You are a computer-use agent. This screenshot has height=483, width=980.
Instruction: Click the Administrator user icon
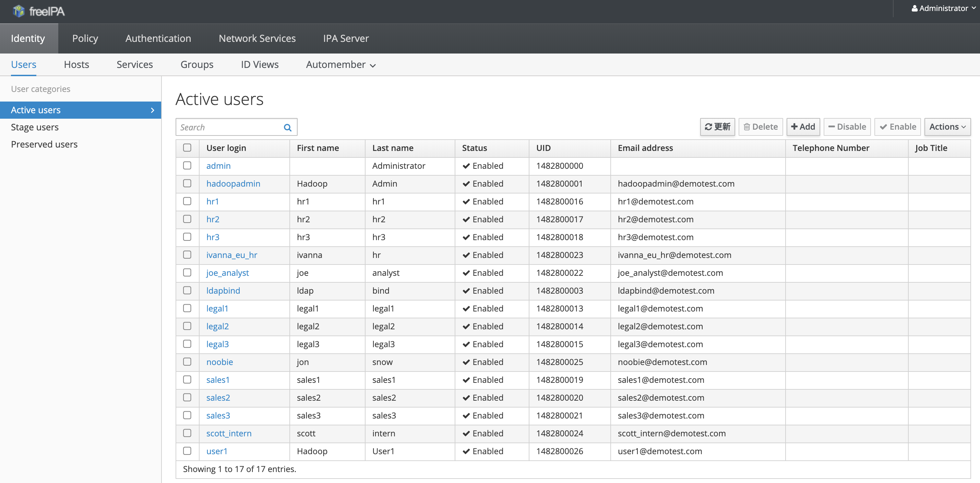pos(914,8)
